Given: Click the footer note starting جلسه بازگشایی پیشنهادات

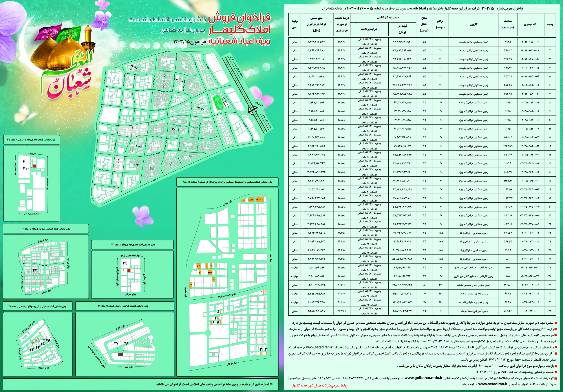Looking at the screenshot, I should pos(516,372).
